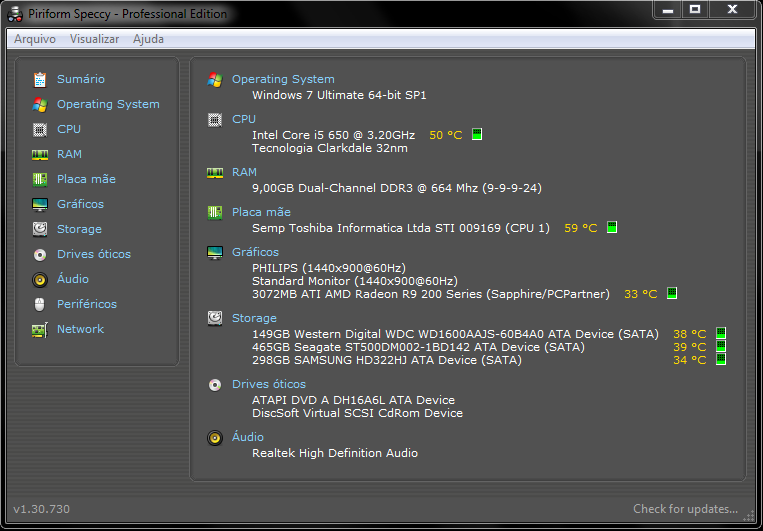Click the motherboard temperature value 59 °C

pyautogui.click(x=580, y=228)
